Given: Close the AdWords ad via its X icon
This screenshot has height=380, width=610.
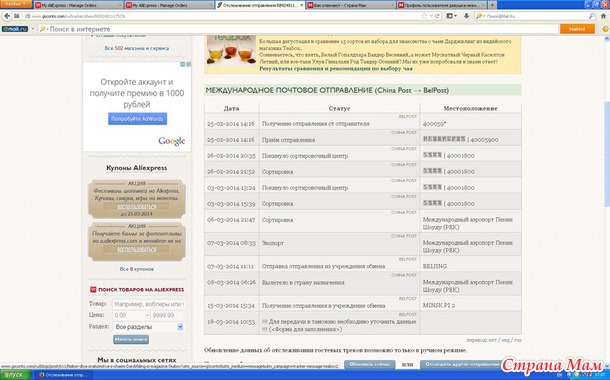Looking at the screenshot, I should point(188,64).
